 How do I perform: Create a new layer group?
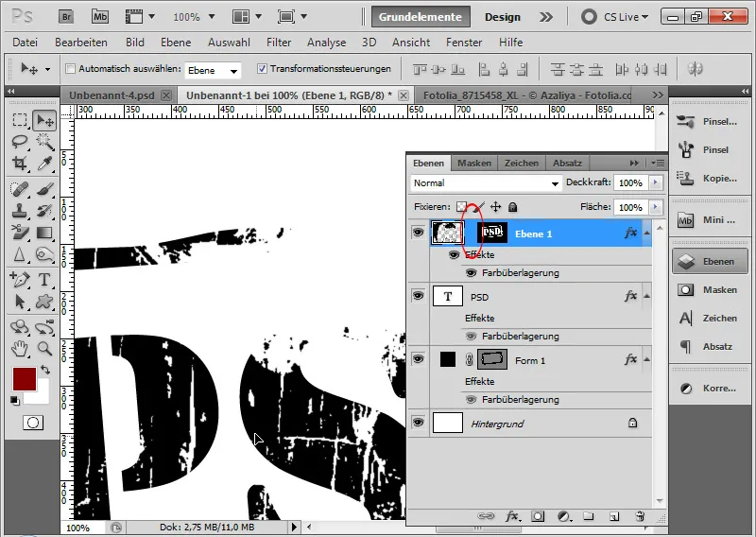tap(588, 516)
